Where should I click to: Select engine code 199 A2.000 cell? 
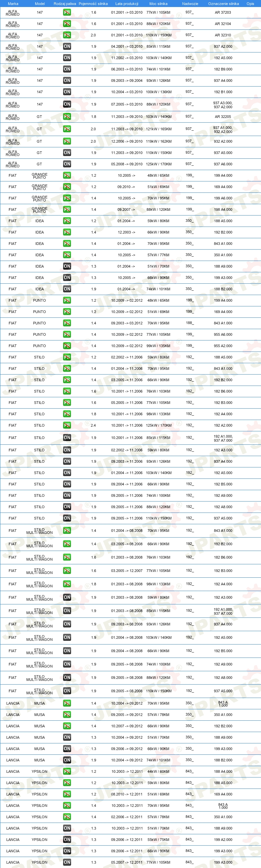coord(223,840)
